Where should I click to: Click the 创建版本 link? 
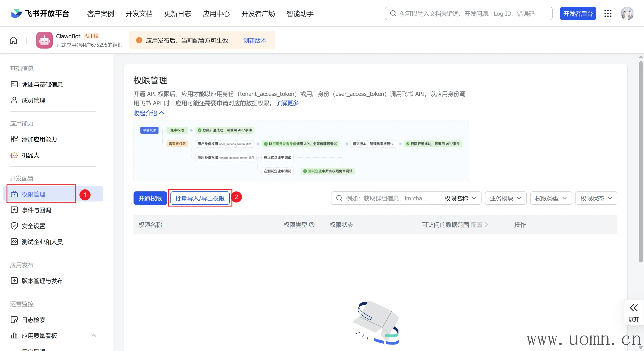tap(255, 40)
